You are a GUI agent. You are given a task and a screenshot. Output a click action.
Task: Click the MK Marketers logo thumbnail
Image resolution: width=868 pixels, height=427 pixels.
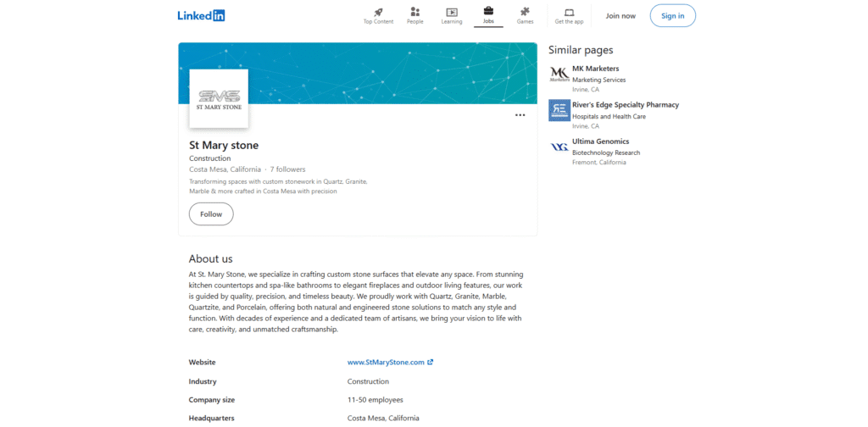click(x=559, y=74)
